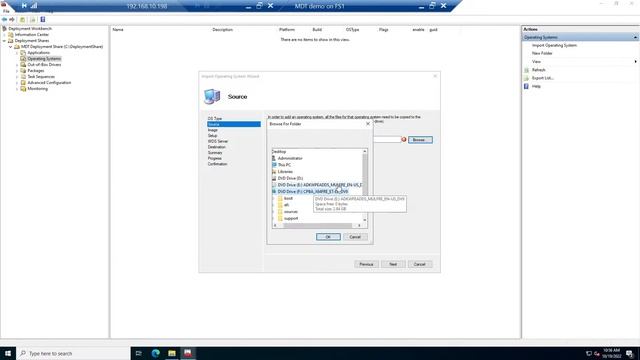The height and width of the screenshot is (360, 640).
Task: Click the Task Sequences folder icon
Action: (x=23, y=77)
